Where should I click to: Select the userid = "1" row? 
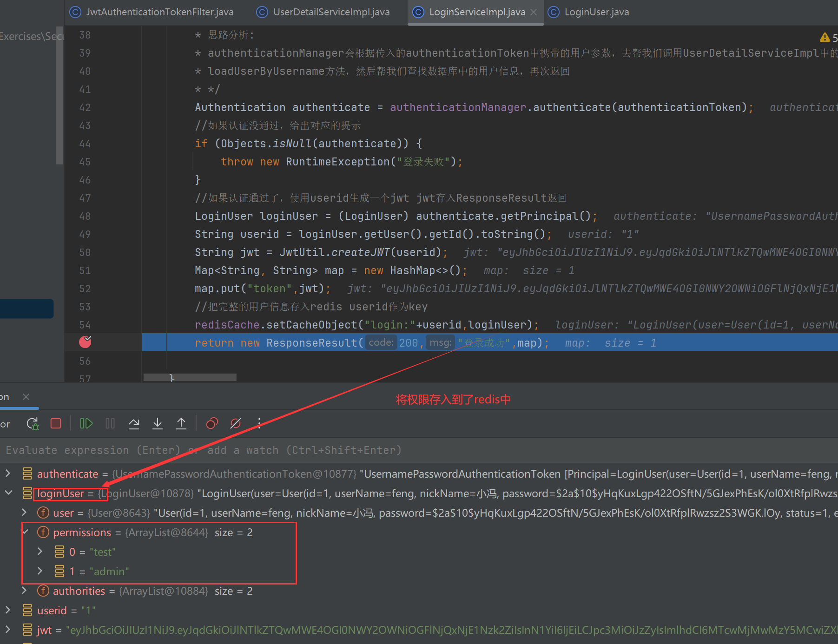pos(418,610)
